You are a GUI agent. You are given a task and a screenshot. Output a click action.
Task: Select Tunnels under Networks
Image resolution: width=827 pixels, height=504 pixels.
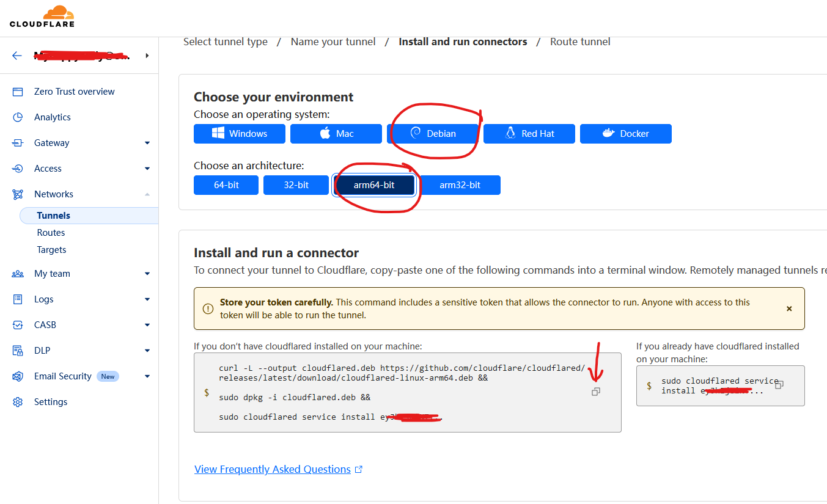tap(89, 216)
